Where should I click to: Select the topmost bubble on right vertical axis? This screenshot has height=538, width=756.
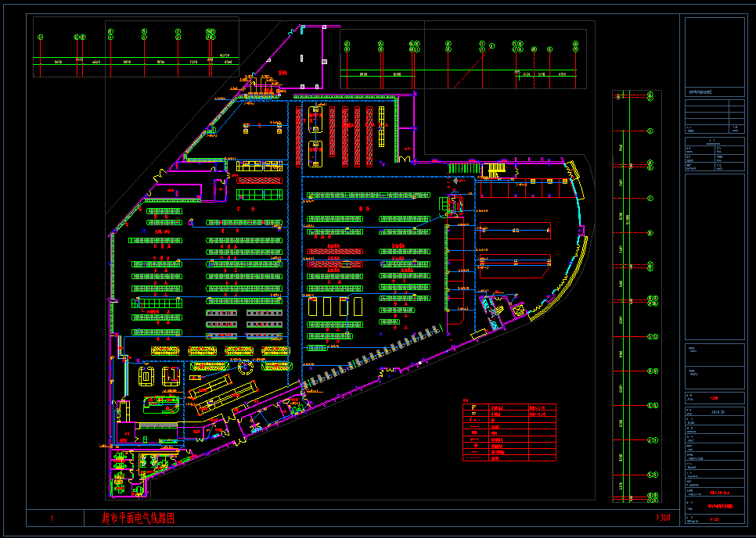tap(651, 97)
